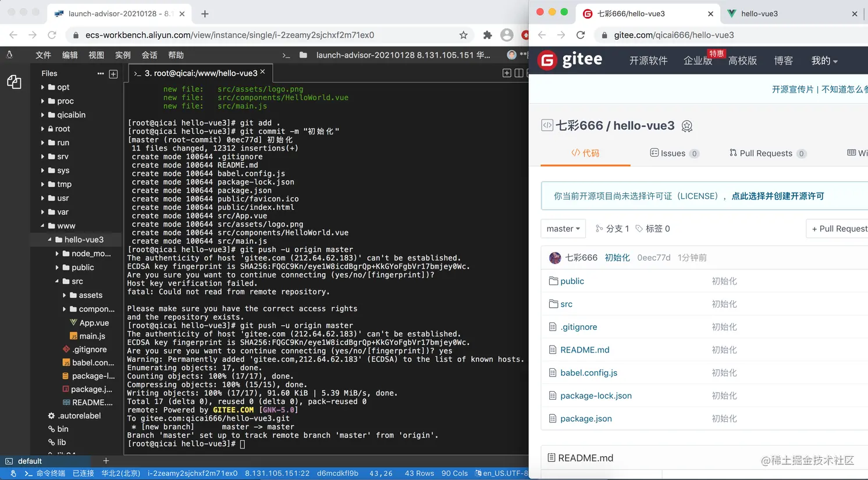
Task: Click the 分支 1 branches link
Action: pos(612,229)
